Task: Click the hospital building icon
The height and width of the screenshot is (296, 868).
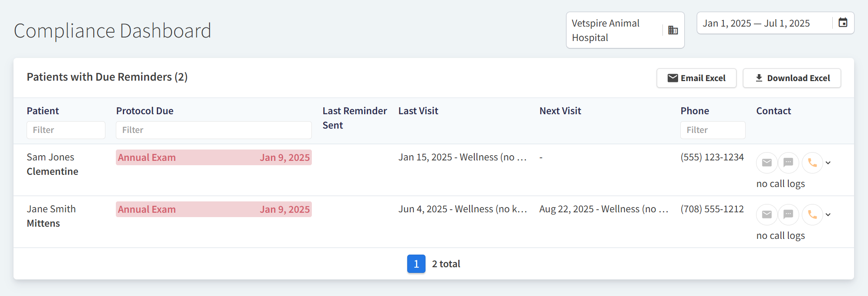Action: click(x=673, y=30)
